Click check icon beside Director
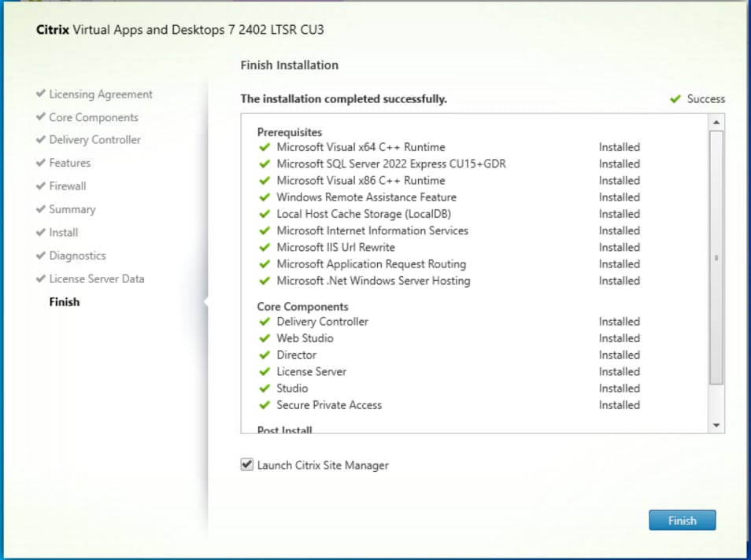751x560 pixels. (265, 356)
